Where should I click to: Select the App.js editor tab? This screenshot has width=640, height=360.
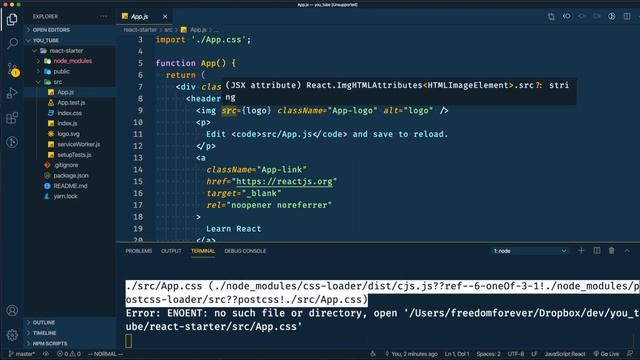coord(140,17)
